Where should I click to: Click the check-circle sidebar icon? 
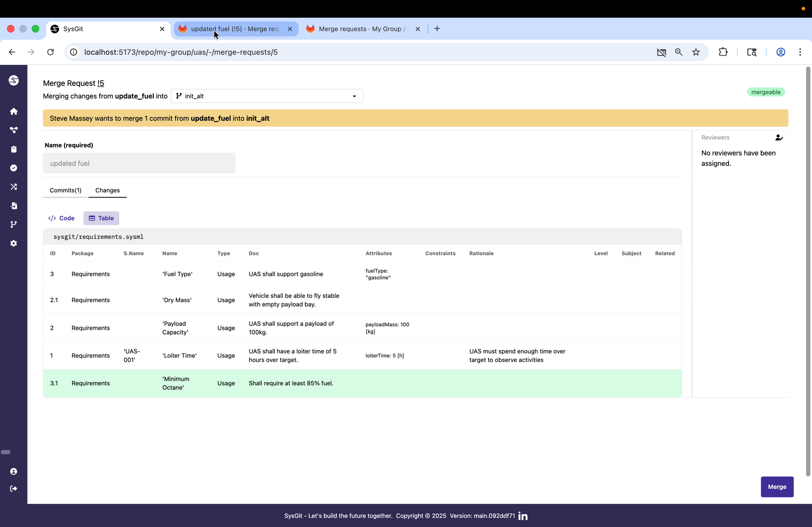click(14, 168)
